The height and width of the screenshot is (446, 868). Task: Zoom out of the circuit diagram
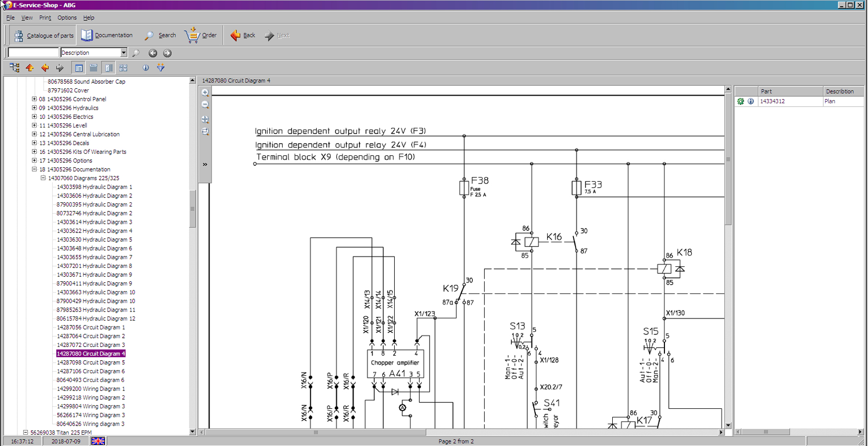coord(205,105)
